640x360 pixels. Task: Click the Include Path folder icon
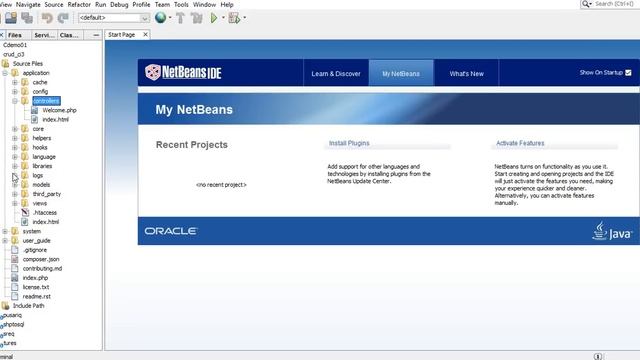[5, 306]
